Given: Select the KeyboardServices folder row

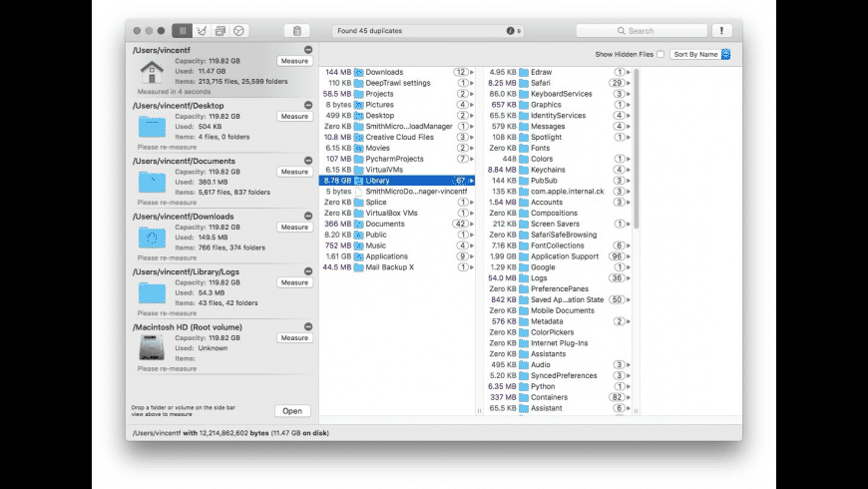Looking at the screenshot, I should coord(559,94).
